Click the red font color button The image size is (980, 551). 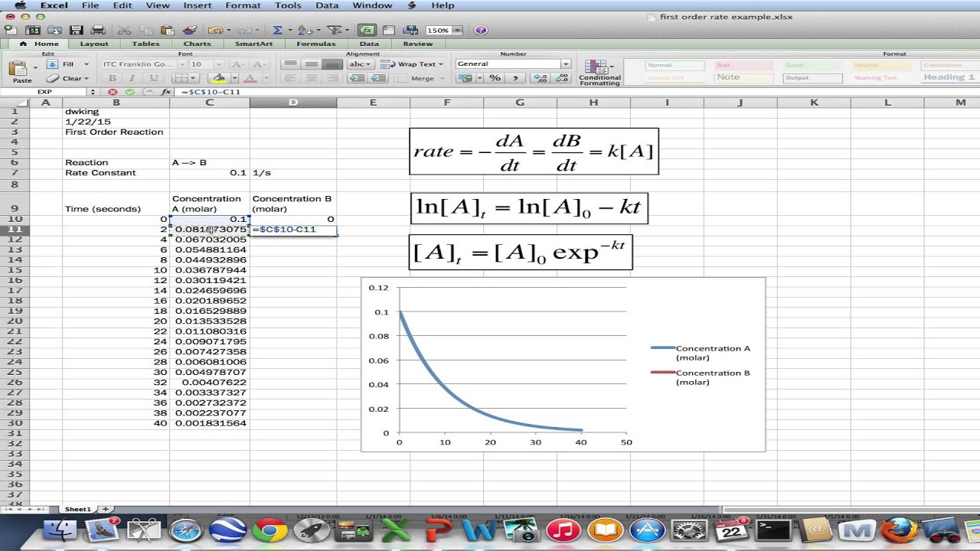[x=250, y=78]
